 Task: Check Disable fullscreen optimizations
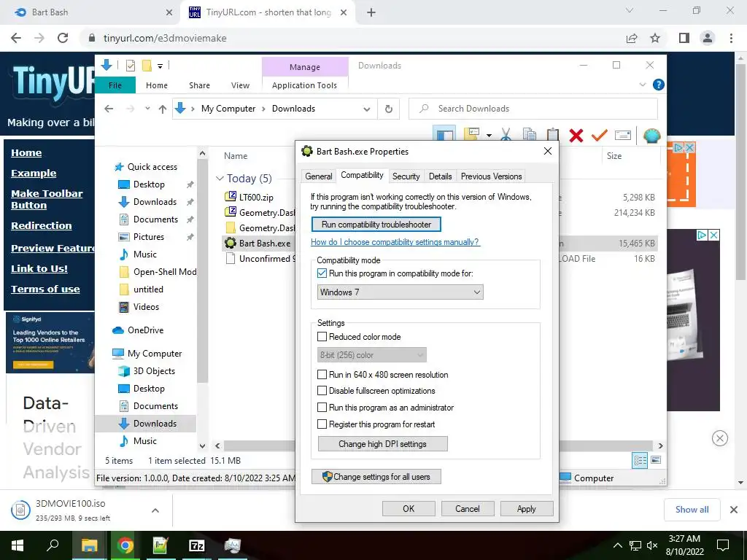click(x=322, y=391)
